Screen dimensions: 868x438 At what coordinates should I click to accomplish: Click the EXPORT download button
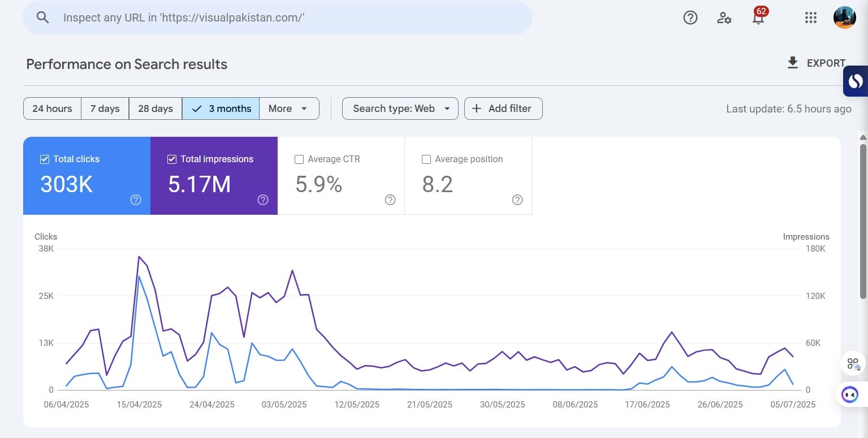[x=816, y=63]
